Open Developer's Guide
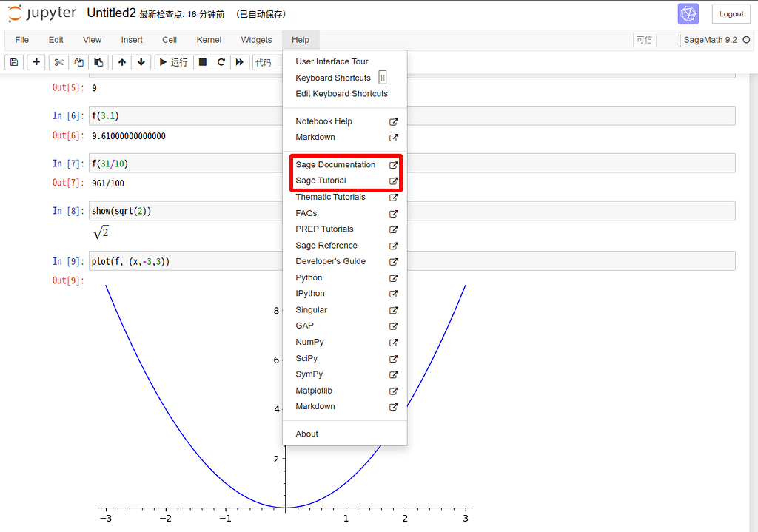 click(345, 261)
